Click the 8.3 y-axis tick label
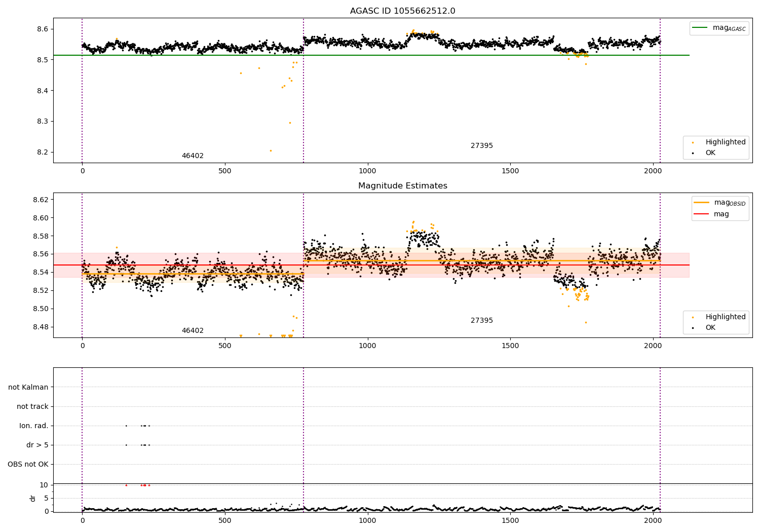The image size is (760, 532). point(43,122)
